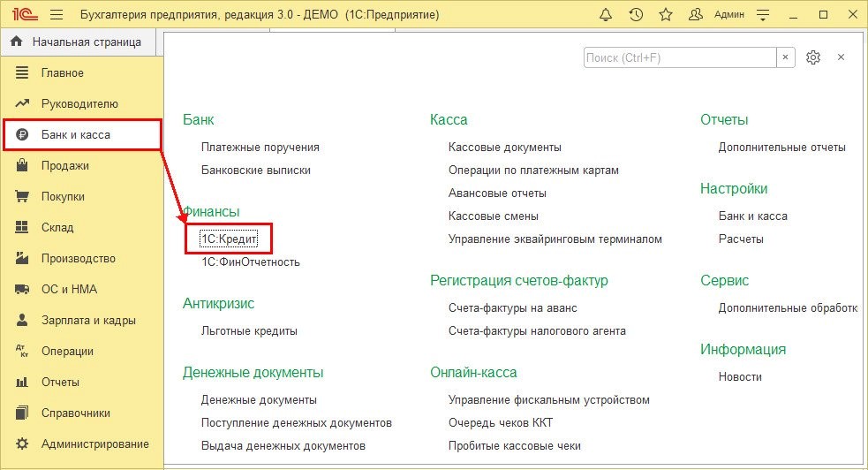Open the Склад sidebar section
The height and width of the screenshot is (470, 868).
[57, 227]
